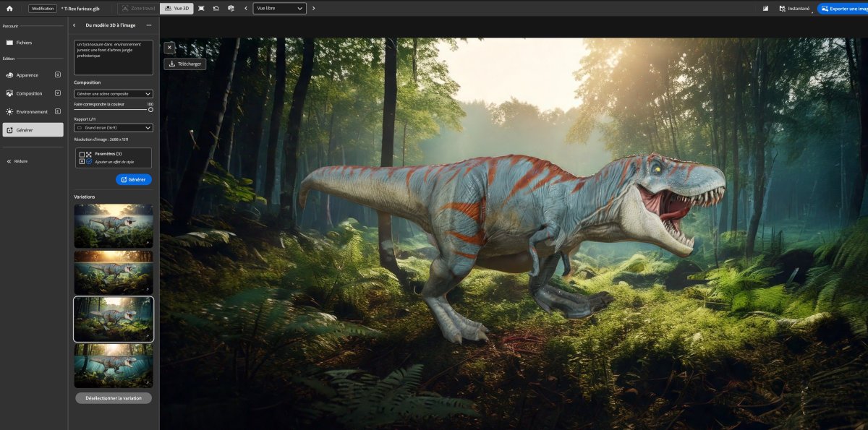The width and height of the screenshot is (868, 430).
Task: Click the back arrow beside "Du modèle 3D à l'image"
Action: [x=75, y=25]
